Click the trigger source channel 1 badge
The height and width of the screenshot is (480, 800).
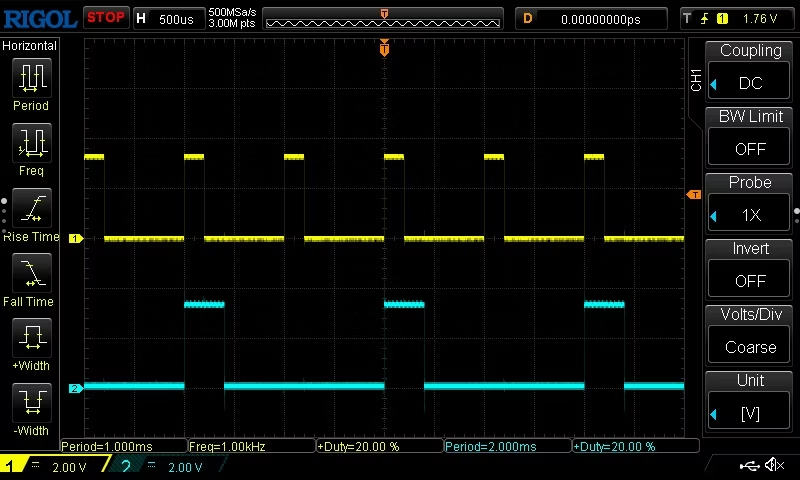click(x=722, y=19)
